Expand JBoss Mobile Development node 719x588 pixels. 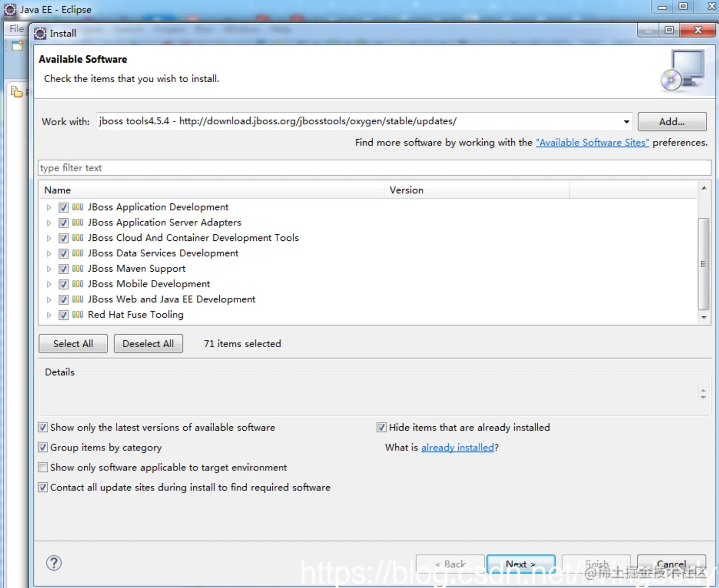coord(49,284)
